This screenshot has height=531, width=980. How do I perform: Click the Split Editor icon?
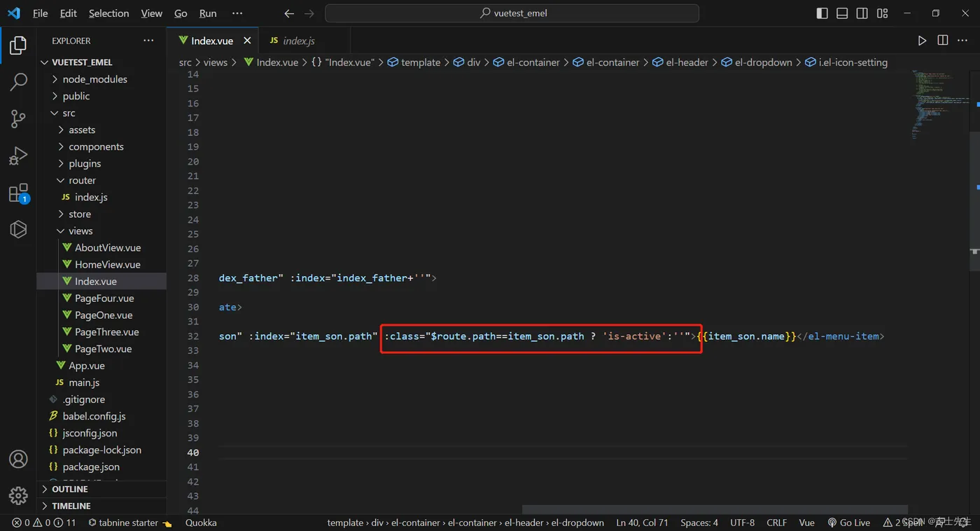943,41
